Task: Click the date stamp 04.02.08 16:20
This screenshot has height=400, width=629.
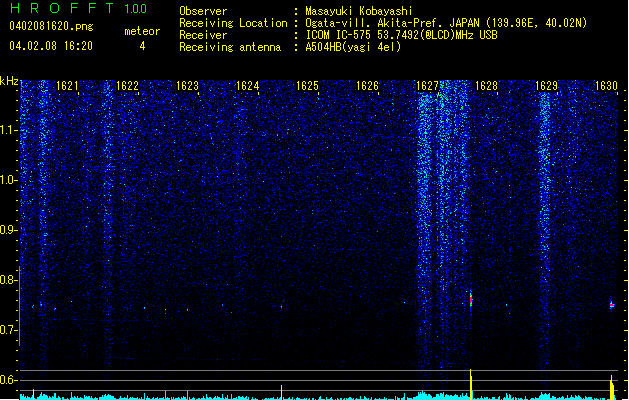Action: 51,46
